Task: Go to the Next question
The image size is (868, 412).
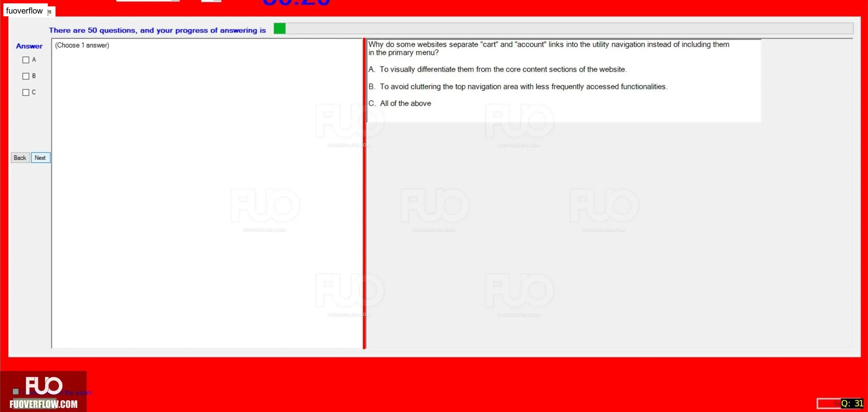Action: pyautogui.click(x=40, y=158)
